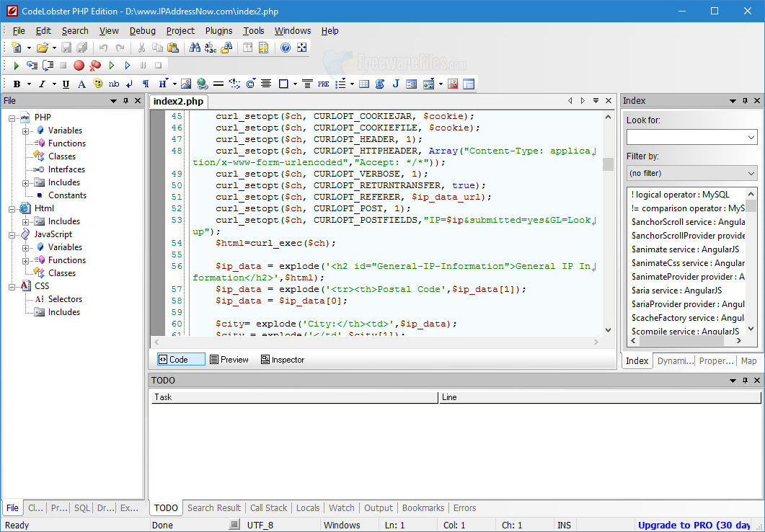Toggle auto-hide pin on TODO panel
The height and width of the screenshot is (532, 765).
pyautogui.click(x=745, y=380)
